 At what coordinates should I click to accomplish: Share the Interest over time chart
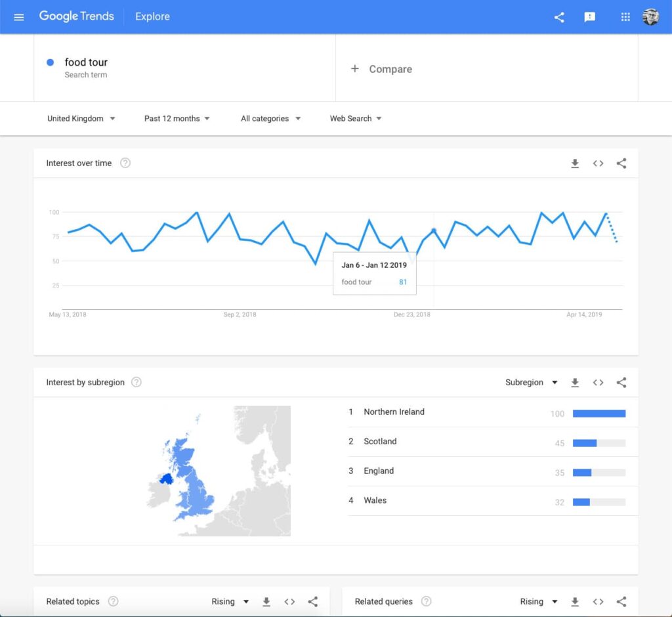[621, 163]
